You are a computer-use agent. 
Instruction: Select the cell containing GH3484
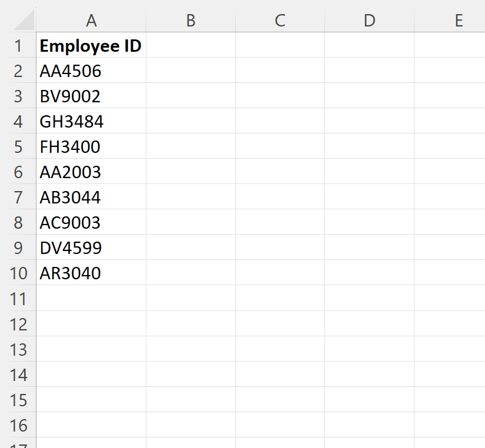pyautogui.click(x=91, y=121)
